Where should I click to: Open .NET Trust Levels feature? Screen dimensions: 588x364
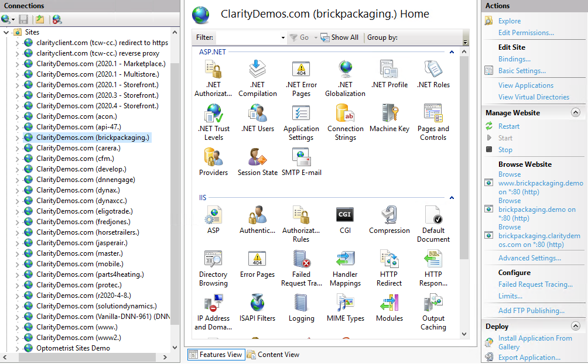tap(213, 122)
